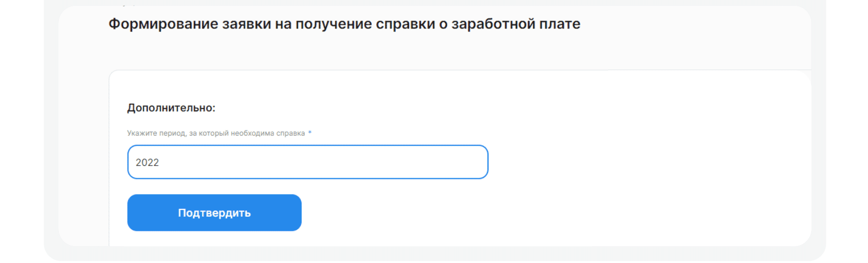
Task: Focus the period input field containing 2022
Action: 308,162
